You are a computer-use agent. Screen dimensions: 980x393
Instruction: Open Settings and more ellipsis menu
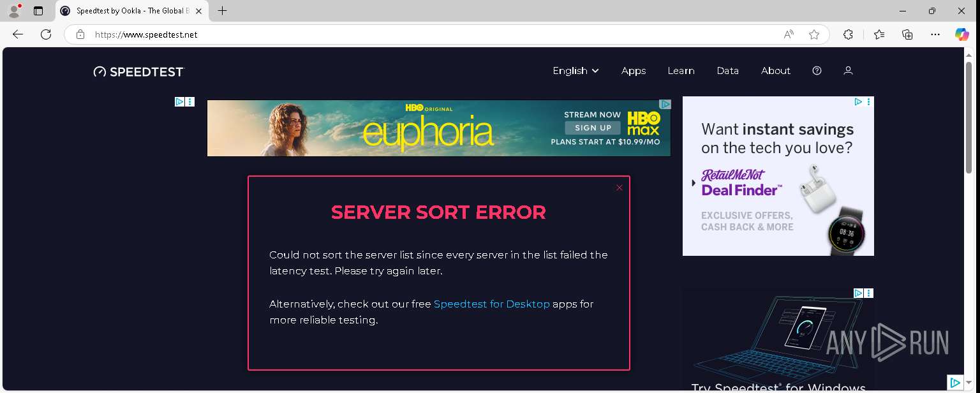pos(935,34)
